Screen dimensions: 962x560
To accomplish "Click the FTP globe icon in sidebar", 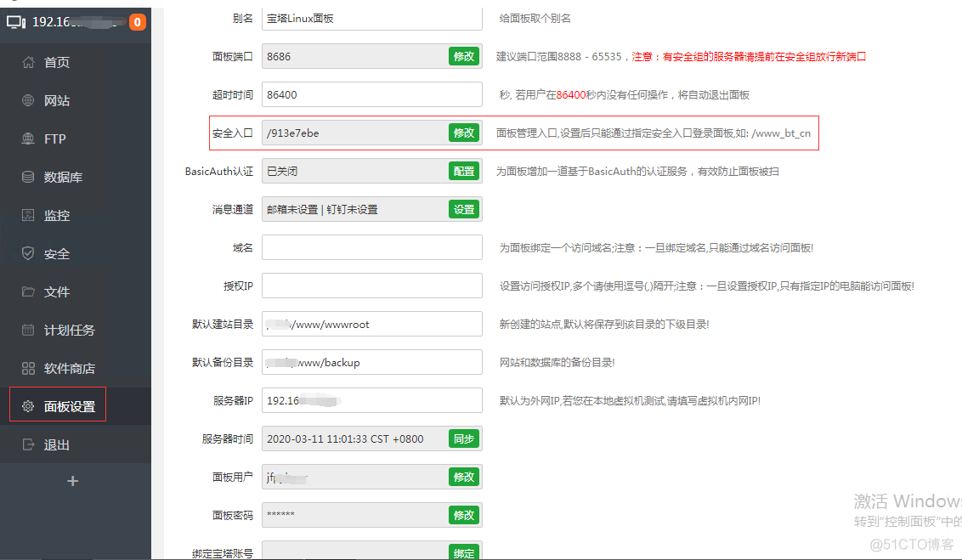I will click(28, 139).
